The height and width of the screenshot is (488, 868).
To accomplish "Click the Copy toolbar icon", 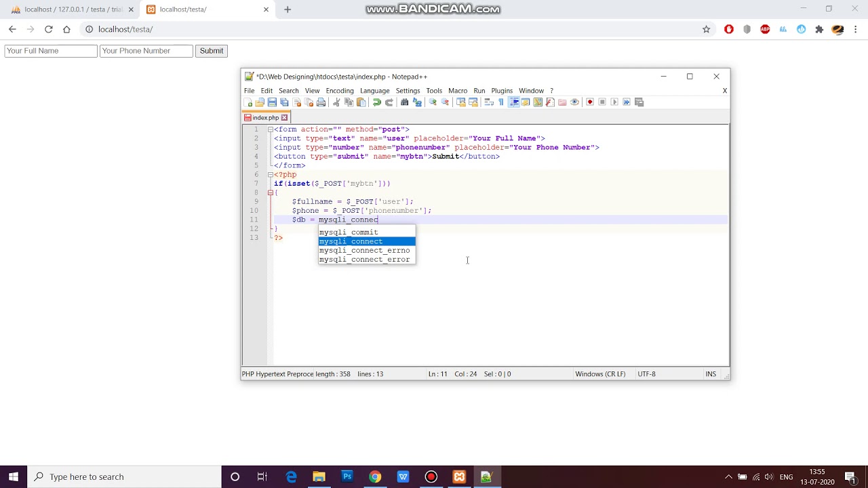I will click(x=349, y=102).
